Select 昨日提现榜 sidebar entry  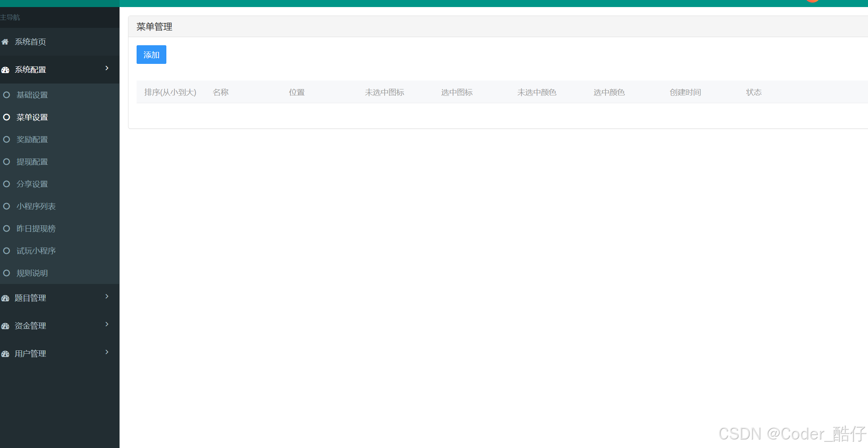pos(36,229)
